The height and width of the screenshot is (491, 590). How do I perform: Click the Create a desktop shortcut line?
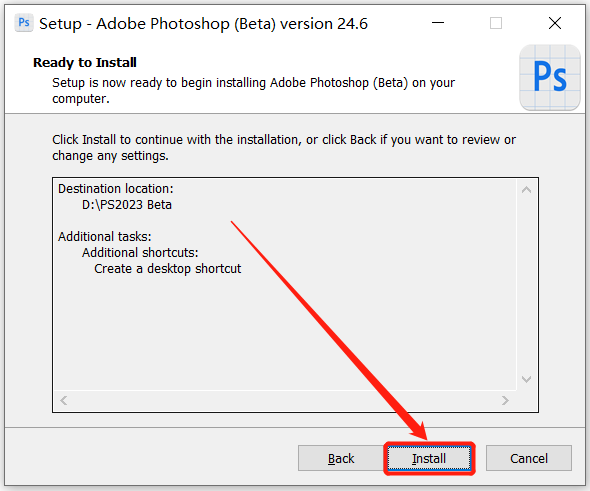click(167, 269)
